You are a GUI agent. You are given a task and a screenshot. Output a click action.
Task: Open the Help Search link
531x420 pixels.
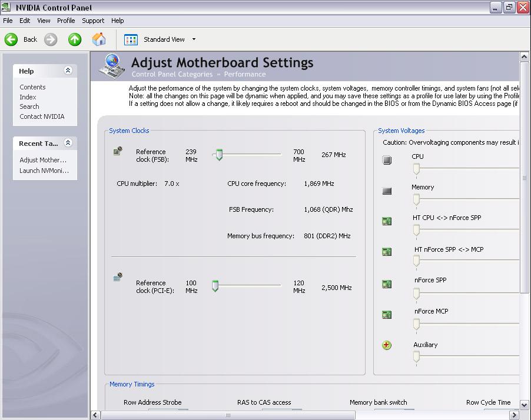(29, 106)
